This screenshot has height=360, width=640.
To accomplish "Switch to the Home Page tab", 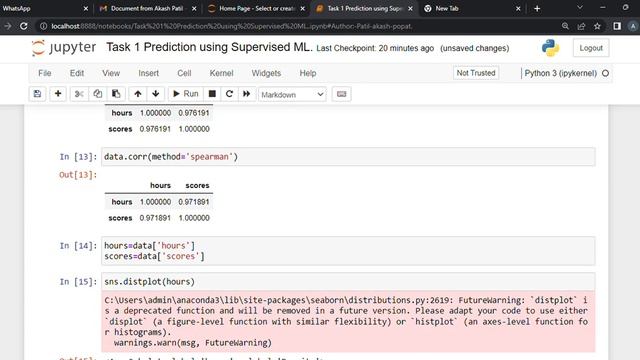I will tap(256, 8).
